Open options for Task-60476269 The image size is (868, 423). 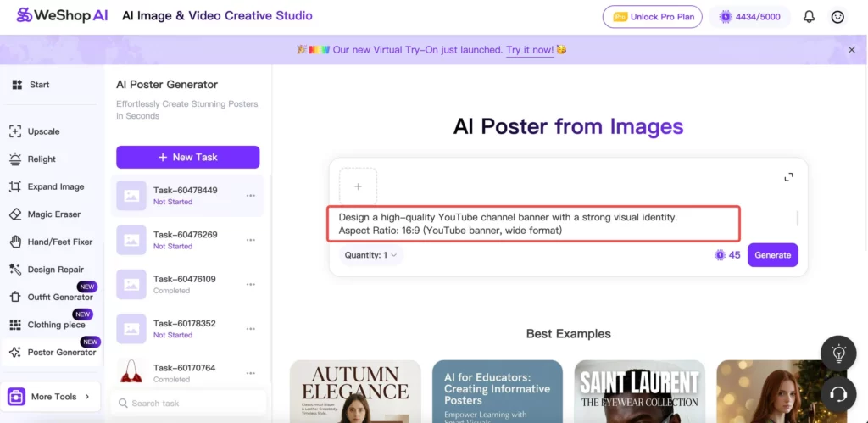pyautogui.click(x=251, y=240)
